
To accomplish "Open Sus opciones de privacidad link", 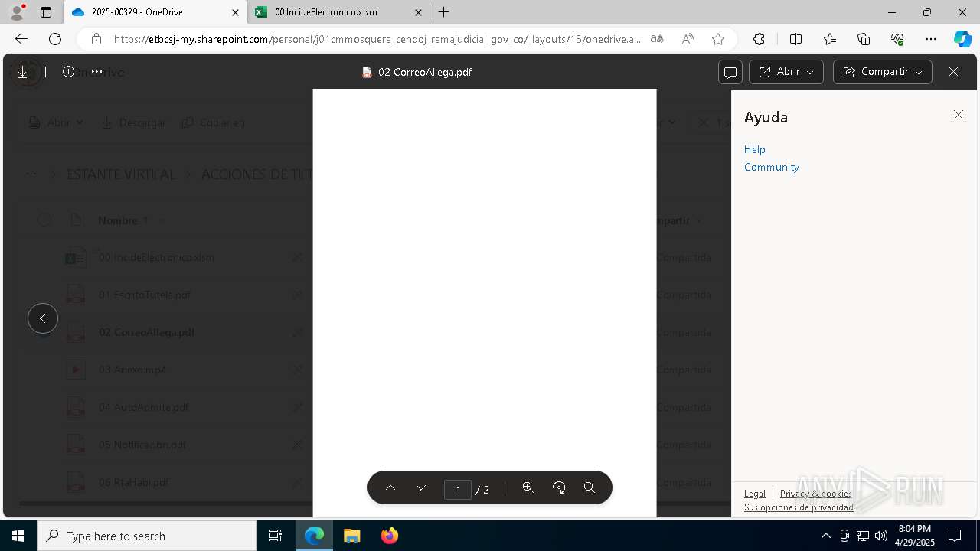I will click(799, 507).
